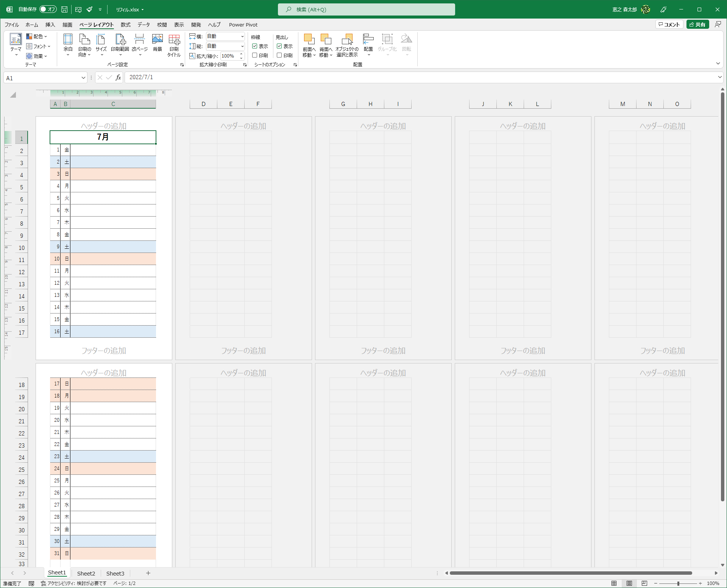This screenshot has width=727, height=588.
Task: Open the 数式 ribbon tab
Action: [125, 25]
